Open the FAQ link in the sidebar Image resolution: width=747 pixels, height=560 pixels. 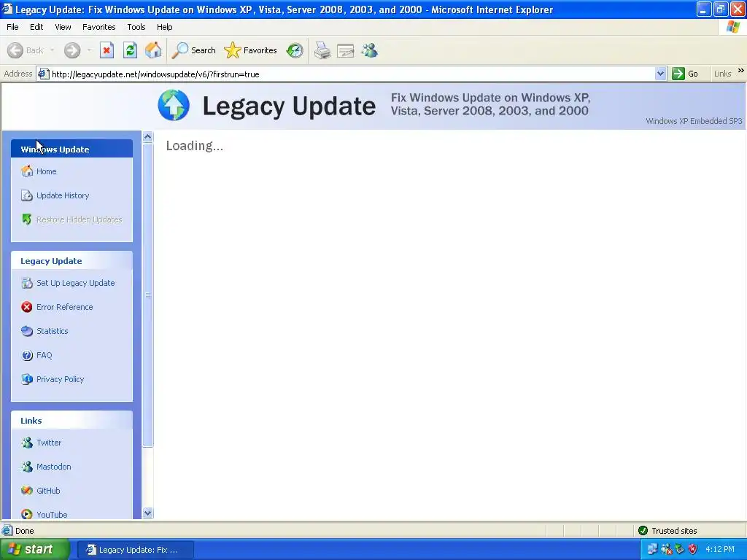tap(44, 355)
